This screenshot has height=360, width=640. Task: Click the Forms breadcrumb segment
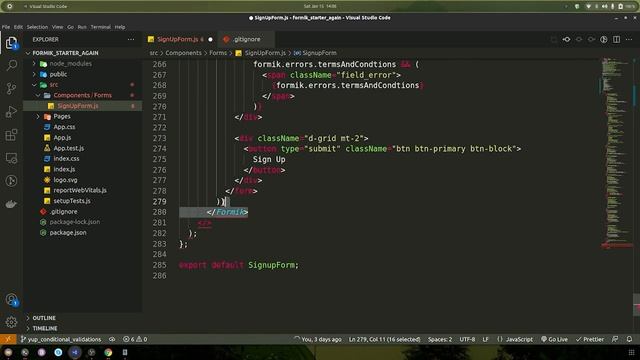pyautogui.click(x=218, y=53)
